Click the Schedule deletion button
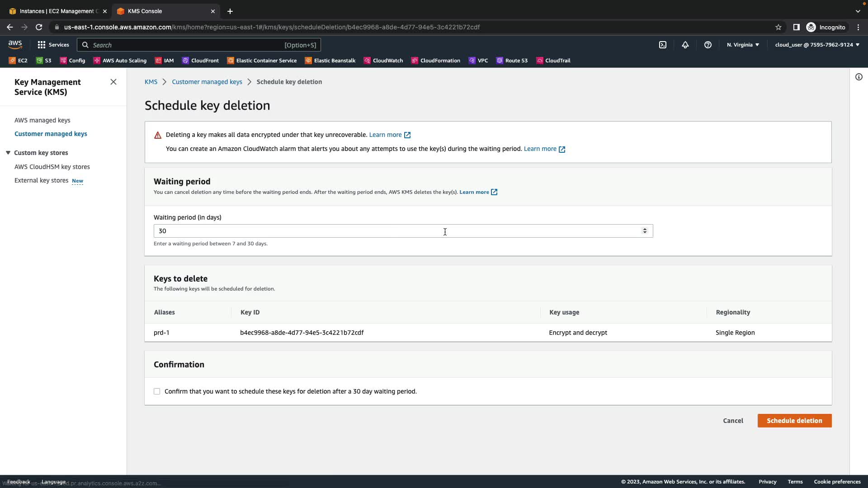This screenshot has width=868, height=488. point(794,421)
